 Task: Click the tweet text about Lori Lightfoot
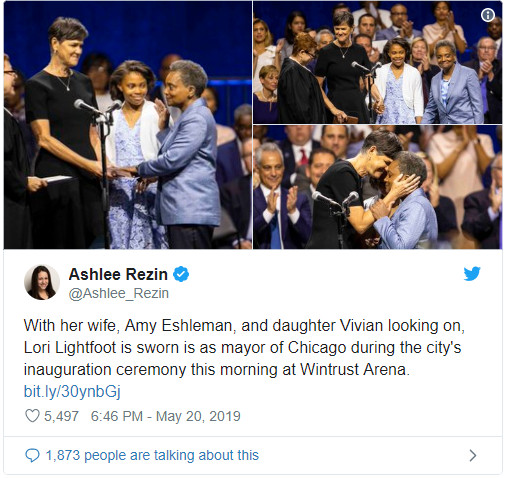tap(244, 347)
